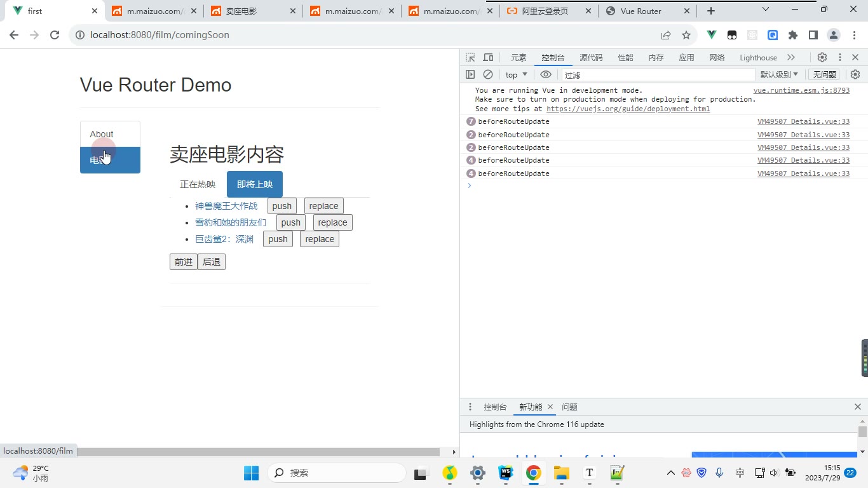Create a live expression with the eye icon
868x488 pixels.
pyautogui.click(x=546, y=74)
